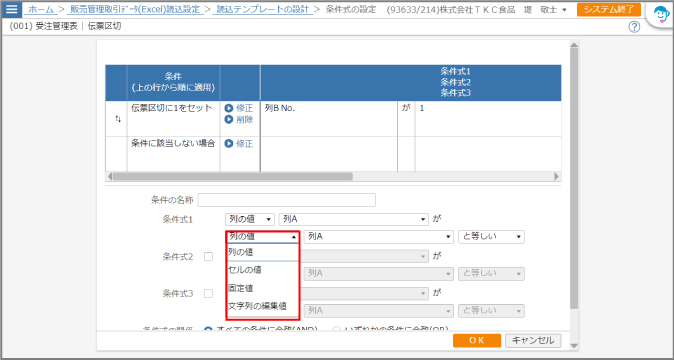Screen dimensions: 674x360
Task: Open 条件式1 first 列A column dropdown
Action: (x=354, y=220)
